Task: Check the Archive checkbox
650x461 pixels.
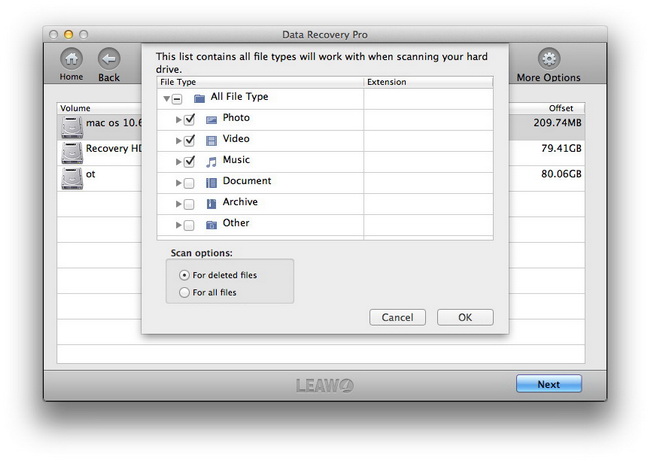Action: (x=189, y=204)
